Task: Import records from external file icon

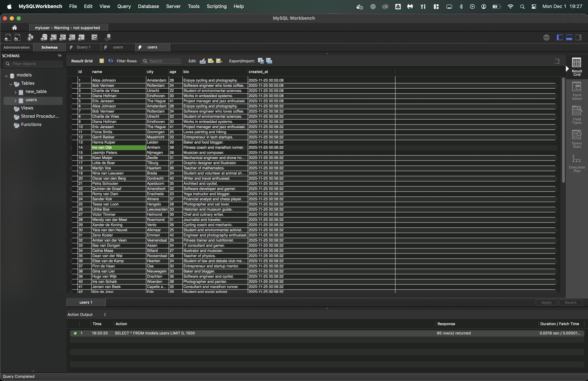Action: [x=269, y=61]
